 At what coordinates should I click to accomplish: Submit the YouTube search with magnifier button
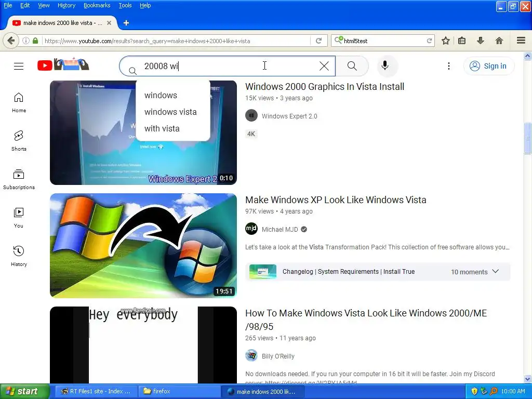tap(352, 66)
